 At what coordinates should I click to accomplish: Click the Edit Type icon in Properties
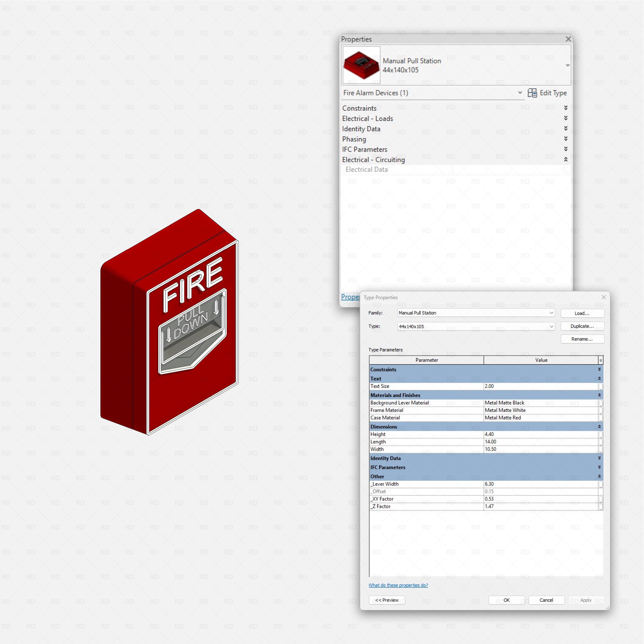coord(532,93)
